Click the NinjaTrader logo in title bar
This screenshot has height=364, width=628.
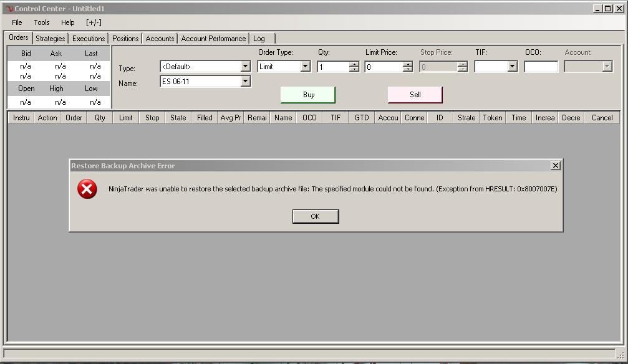(x=9, y=8)
